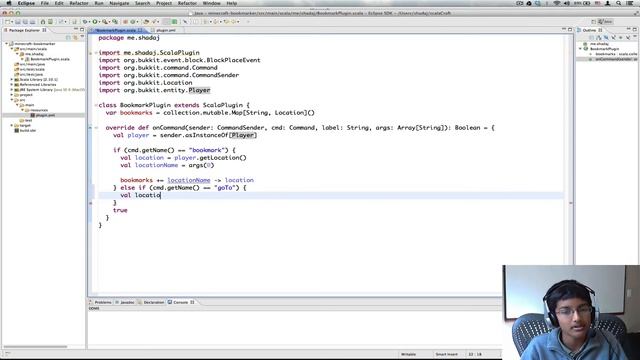Switch to BookmarkPlugin.scala editor tab
640x360 pixels.
tap(115, 30)
